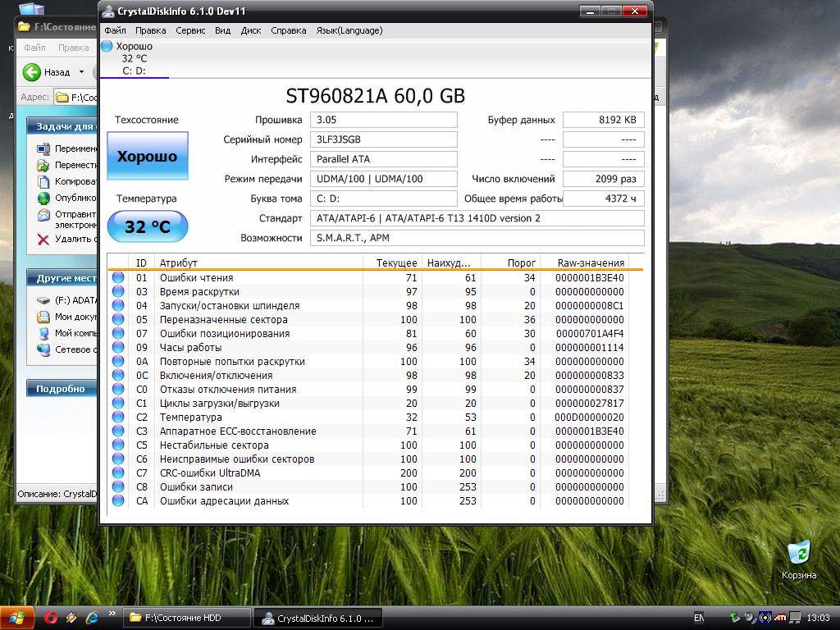Viewport: 840px width, 630px height.
Task: Switch to F:\Состояние HDD taskbar button
Action: point(187,618)
